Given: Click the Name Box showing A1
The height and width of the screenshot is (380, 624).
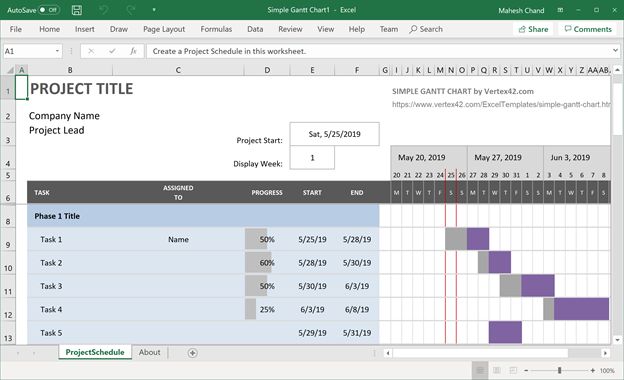Looking at the screenshot, I should click(x=28, y=51).
